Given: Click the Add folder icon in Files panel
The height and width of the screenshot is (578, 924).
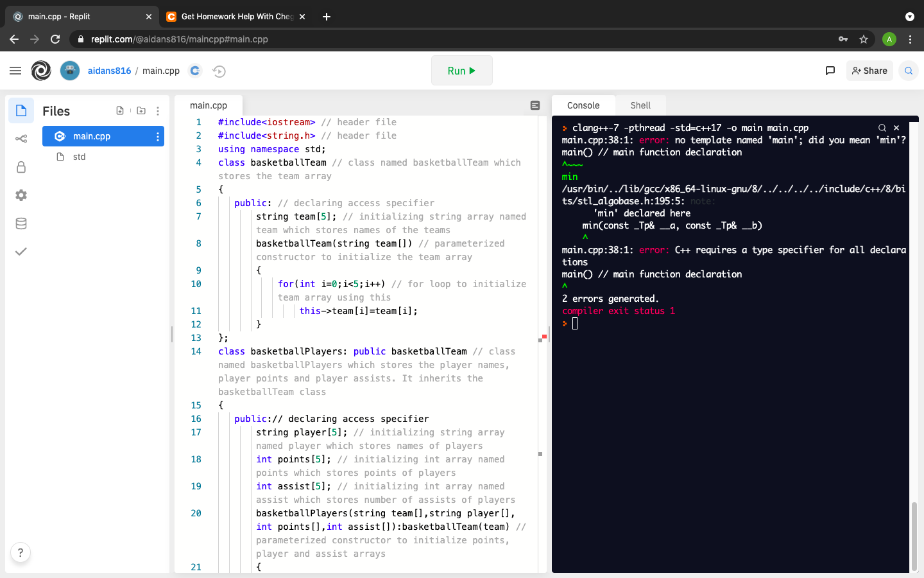Looking at the screenshot, I should click(141, 110).
